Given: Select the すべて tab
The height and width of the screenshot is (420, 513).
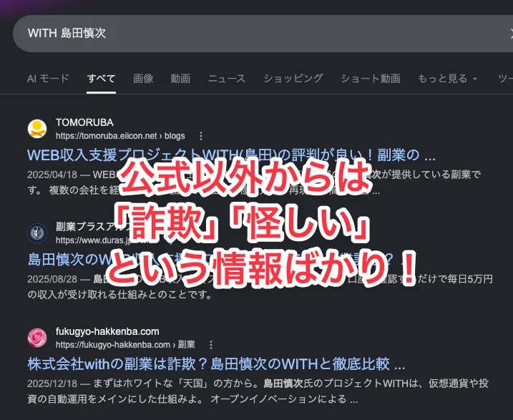Looking at the screenshot, I should 101,79.
